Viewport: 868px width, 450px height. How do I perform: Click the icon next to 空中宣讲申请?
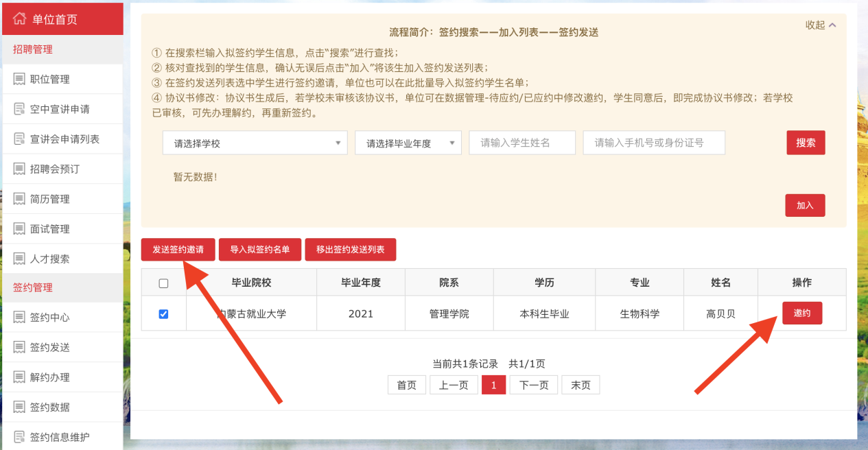[19, 109]
